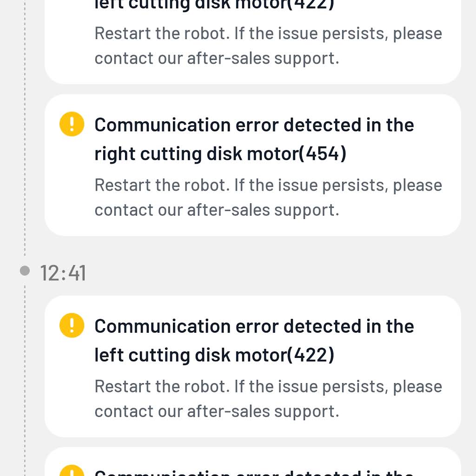The image size is (476, 476).
Task: Click the 12:41 timestamp label
Action: (x=63, y=273)
